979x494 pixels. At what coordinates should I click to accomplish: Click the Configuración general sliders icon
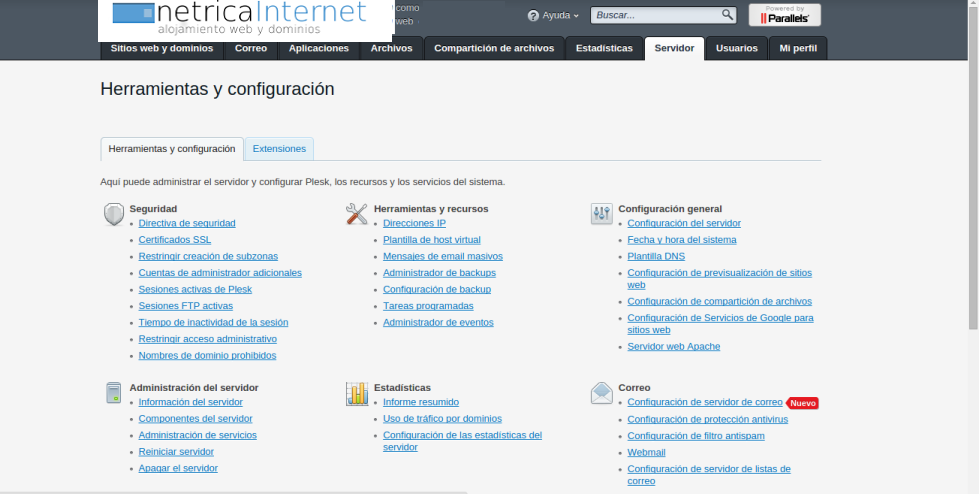(601, 214)
